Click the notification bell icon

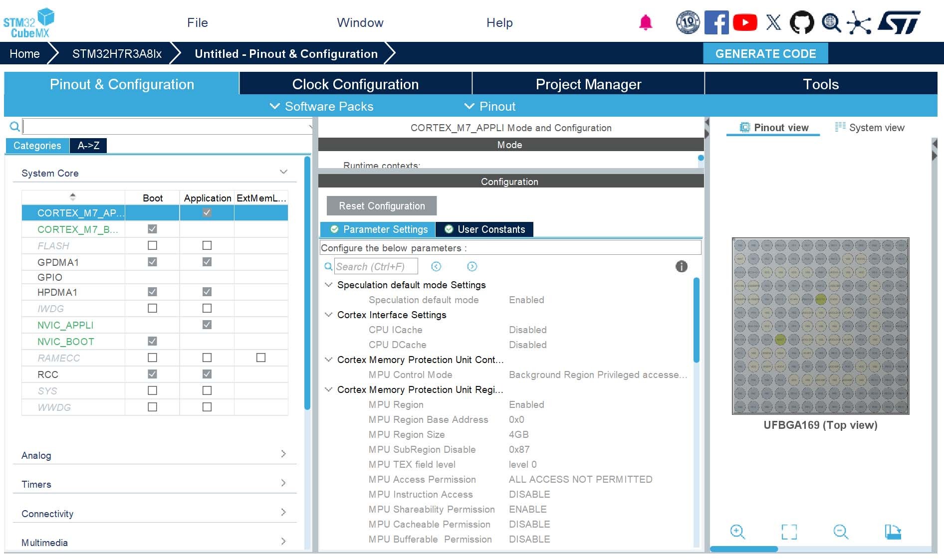646,22
